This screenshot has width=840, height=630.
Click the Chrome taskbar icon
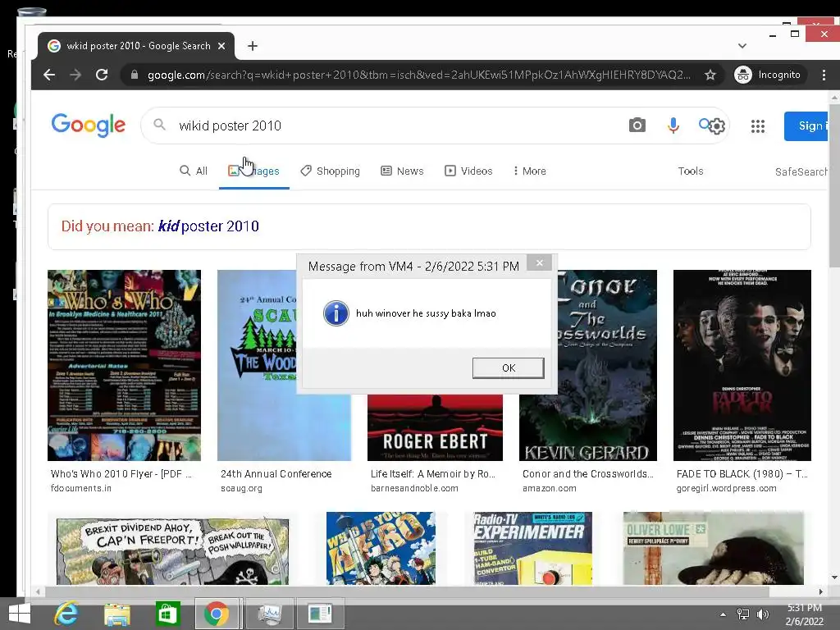point(217,614)
